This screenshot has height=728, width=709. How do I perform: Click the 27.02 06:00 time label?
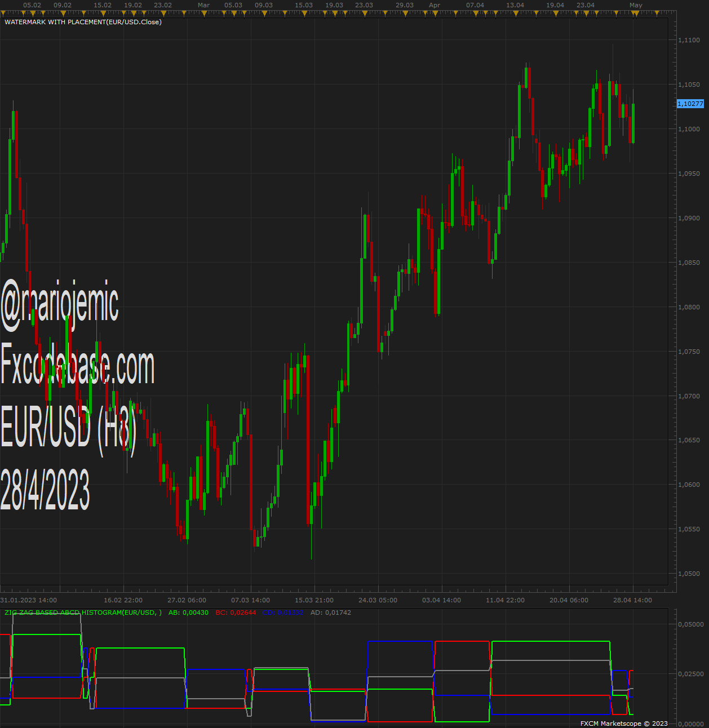click(x=187, y=600)
